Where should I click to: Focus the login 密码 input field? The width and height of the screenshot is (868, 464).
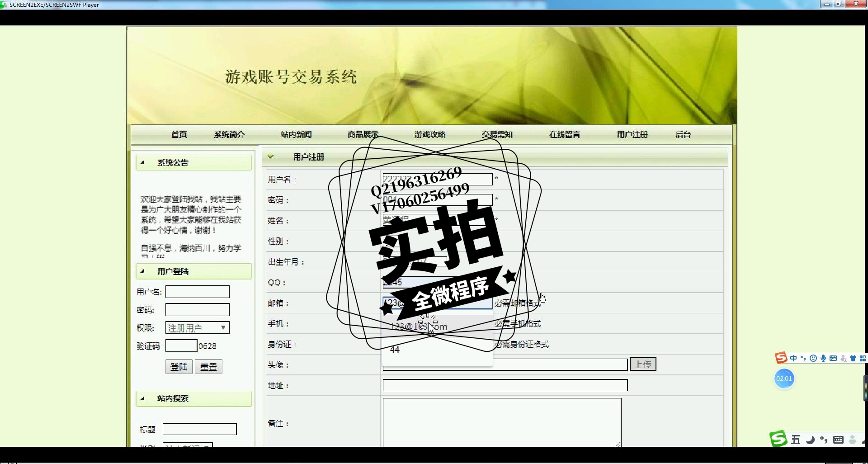pos(197,310)
